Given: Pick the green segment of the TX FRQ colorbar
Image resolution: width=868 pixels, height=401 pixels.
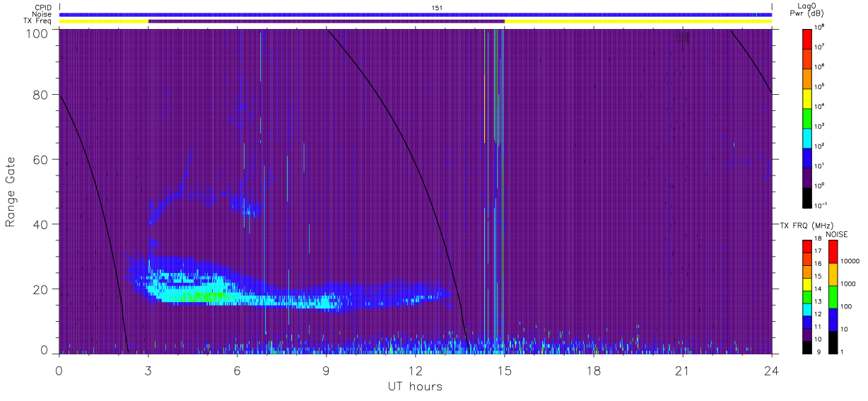Looking at the screenshot, I should 807,296.
